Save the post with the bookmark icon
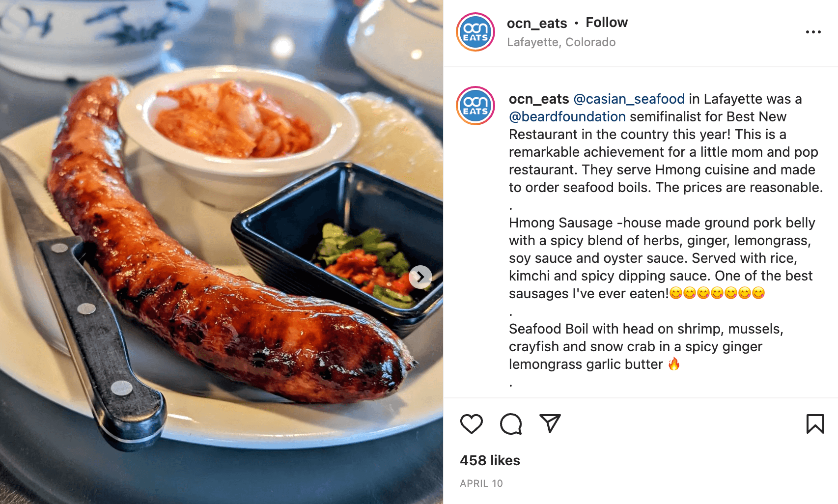The height and width of the screenshot is (504, 838). pyautogui.click(x=815, y=424)
